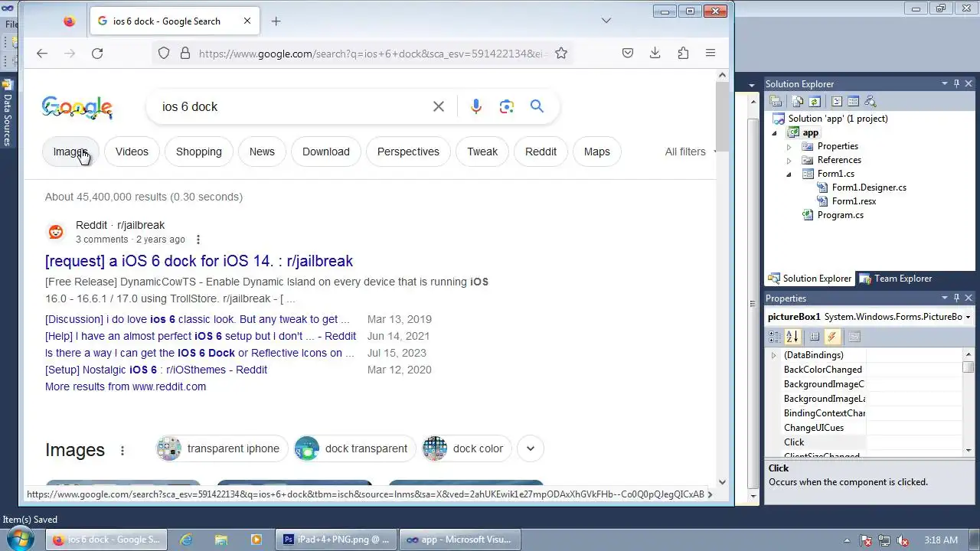Image resolution: width=980 pixels, height=551 pixels.
Task: Open the Reddit result three-dot menu
Action: [198, 240]
